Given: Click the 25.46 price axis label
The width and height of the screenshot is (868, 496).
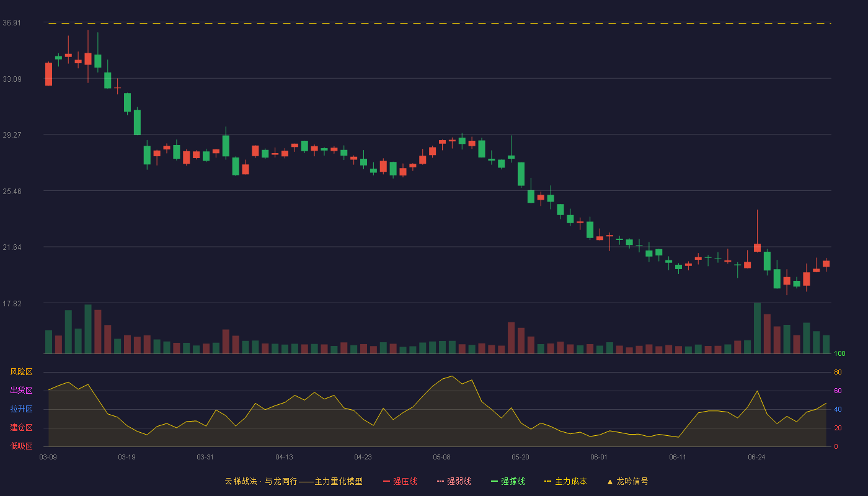Looking at the screenshot, I should click(x=12, y=191).
